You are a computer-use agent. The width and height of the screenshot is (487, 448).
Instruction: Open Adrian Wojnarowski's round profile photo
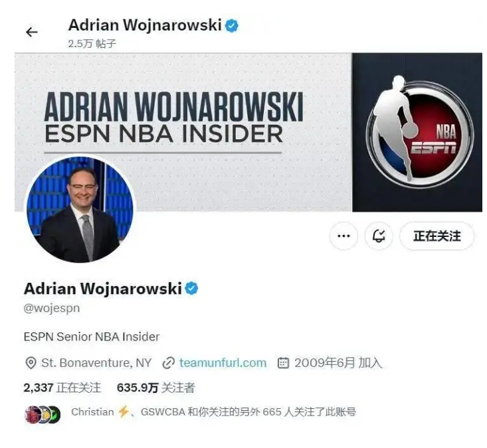(80, 209)
